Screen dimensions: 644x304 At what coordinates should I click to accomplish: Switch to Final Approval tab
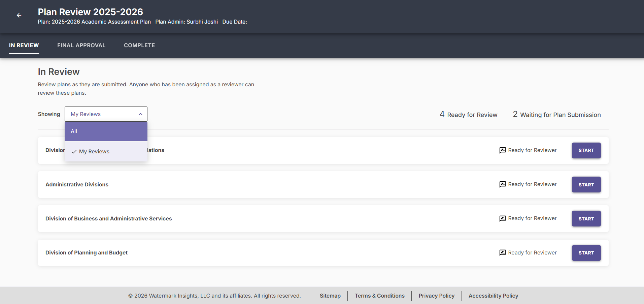pyautogui.click(x=81, y=45)
